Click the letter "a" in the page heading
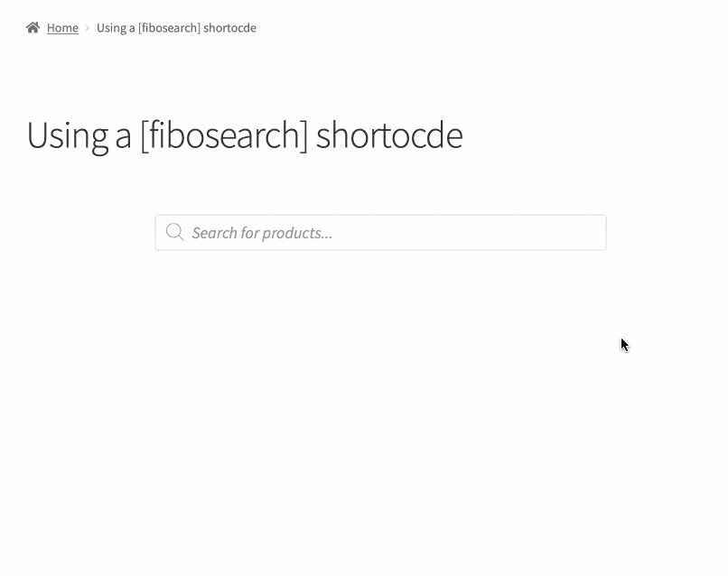This screenshot has height=576, width=728. pyautogui.click(x=123, y=137)
